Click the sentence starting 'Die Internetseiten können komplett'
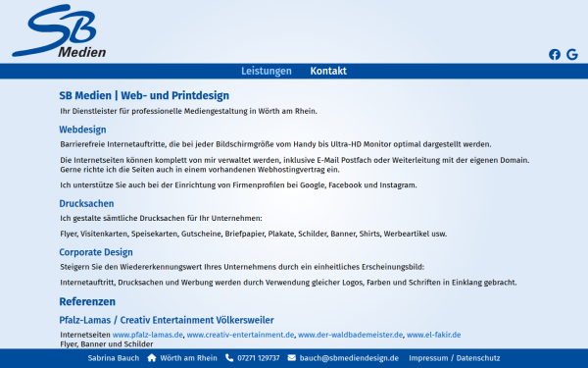The image size is (588, 368). 295,165
